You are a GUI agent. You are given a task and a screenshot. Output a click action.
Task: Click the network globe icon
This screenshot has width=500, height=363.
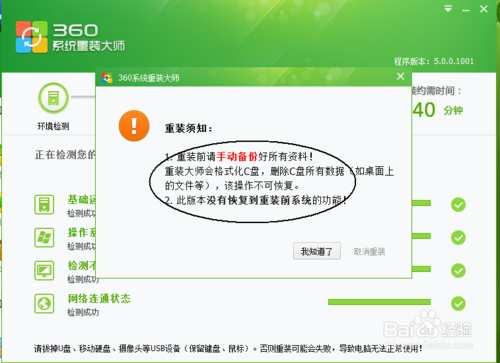pyautogui.click(x=44, y=303)
